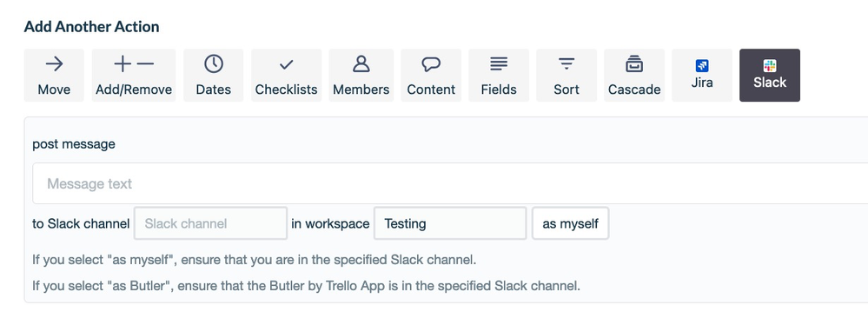Image resolution: width=868 pixels, height=325 pixels.
Task: Open the Testing workspace dropdown
Action: (450, 223)
